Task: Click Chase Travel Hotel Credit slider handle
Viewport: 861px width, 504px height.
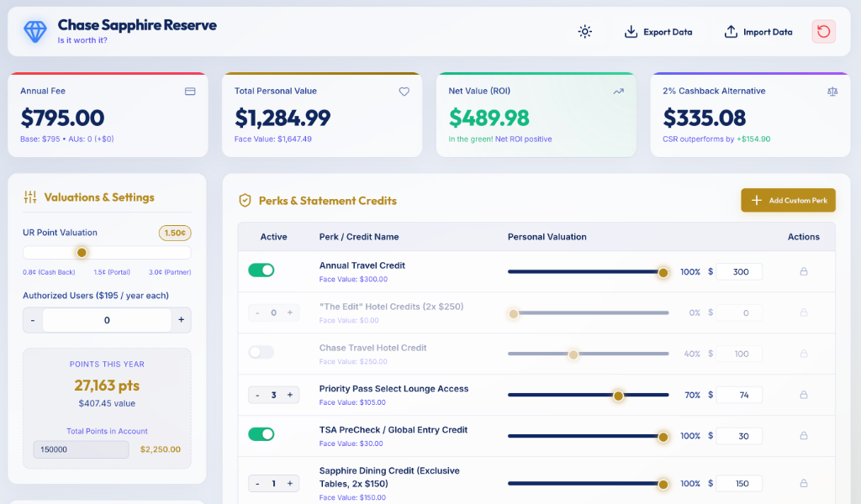Action: pos(573,354)
